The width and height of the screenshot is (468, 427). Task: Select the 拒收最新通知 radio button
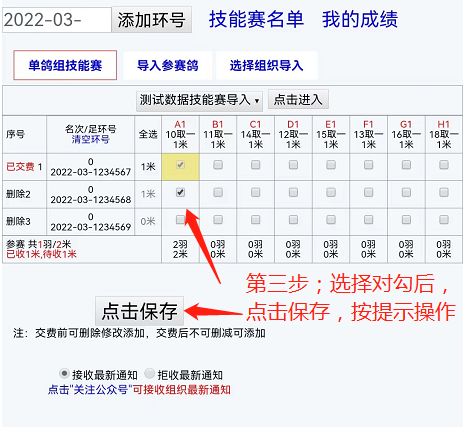pos(150,374)
